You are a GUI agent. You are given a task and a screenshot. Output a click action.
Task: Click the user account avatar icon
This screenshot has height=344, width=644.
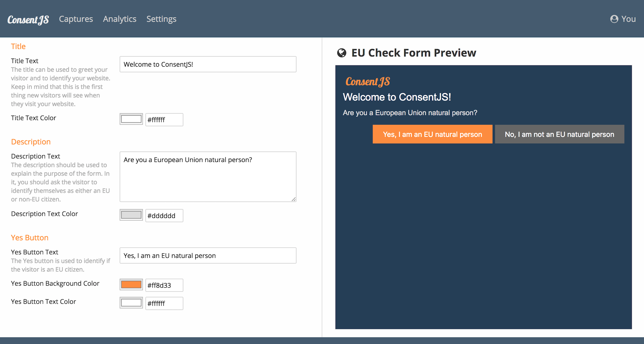click(x=614, y=19)
